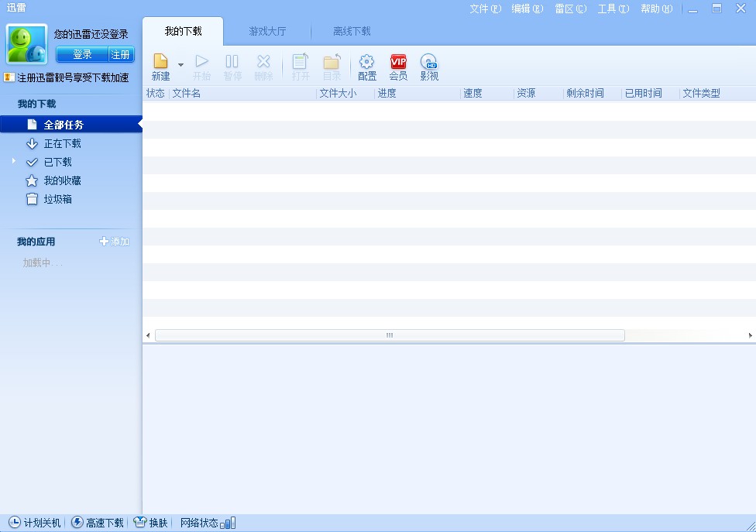Screen dimensions: 756x532
Task: Switch to the 游戏大厅 tab
Action: pos(267,32)
